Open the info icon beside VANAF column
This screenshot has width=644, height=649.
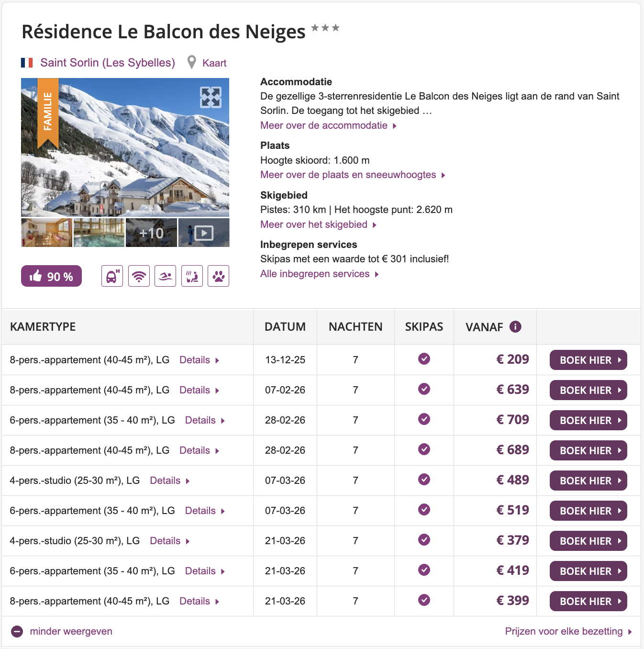click(x=515, y=326)
